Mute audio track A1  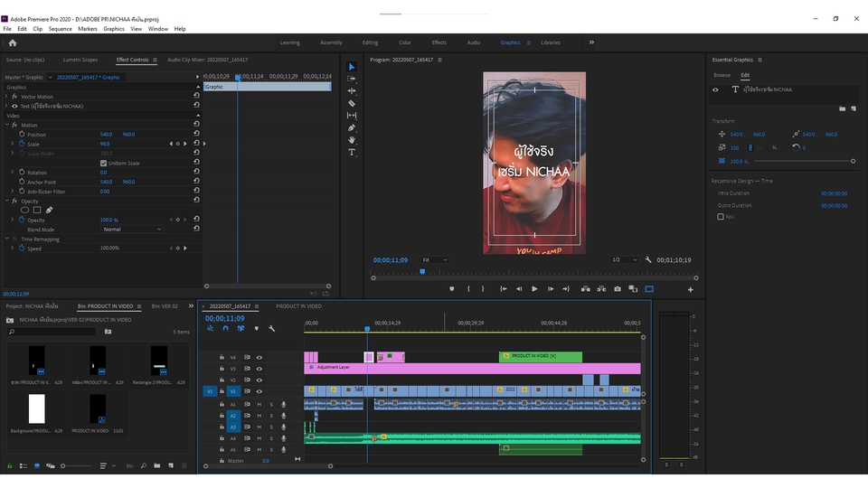pos(259,405)
